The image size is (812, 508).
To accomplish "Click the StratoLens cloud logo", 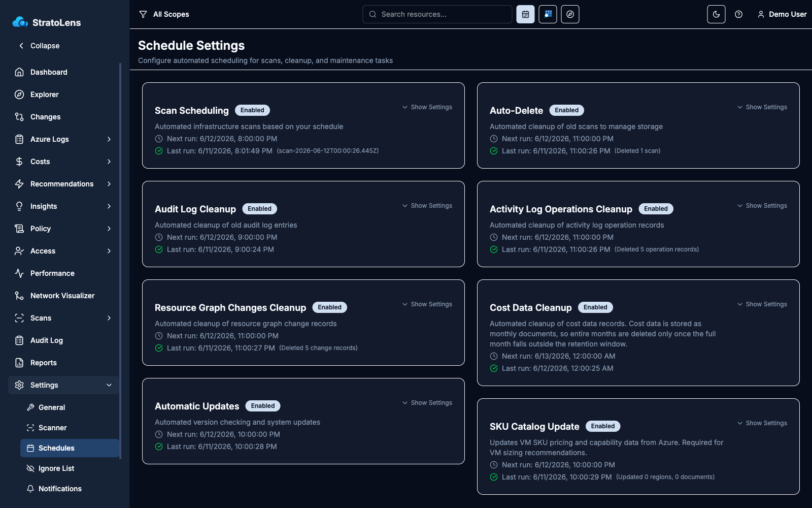I will pos(20,22).
